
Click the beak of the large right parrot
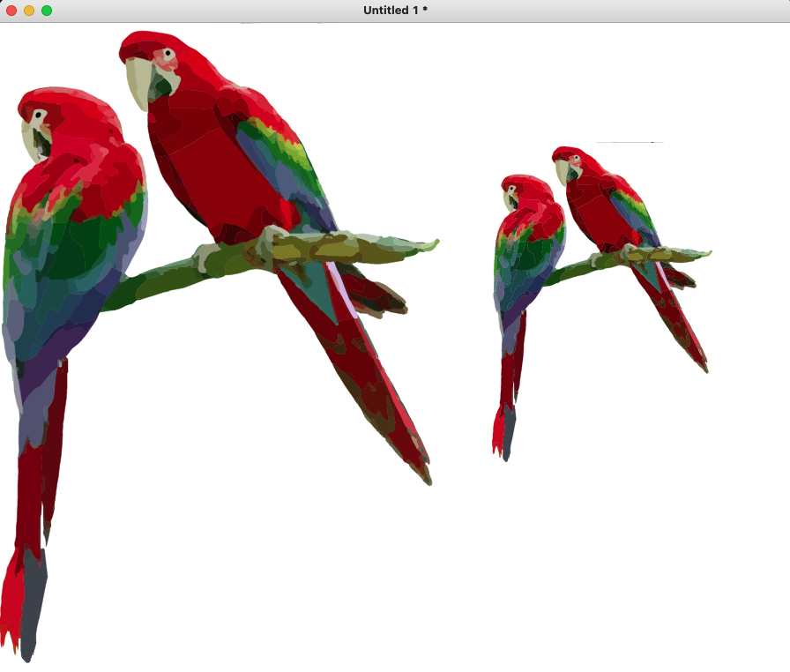138,84
